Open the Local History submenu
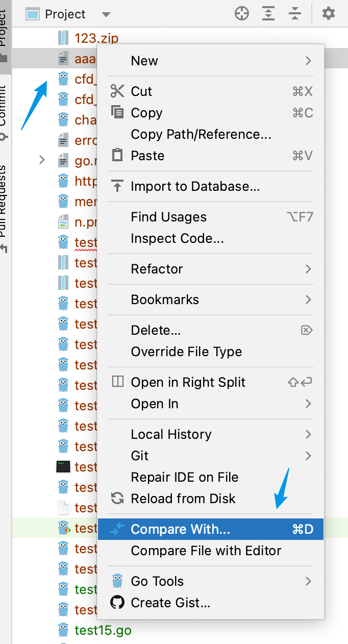This screenshot has width=348, height=644. tap(210, 434)
